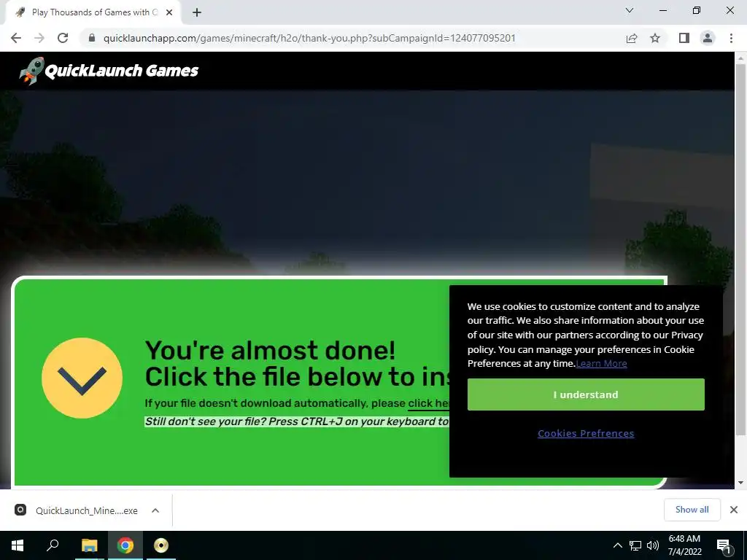The image size is (747, 560).
Task: Restore down the Chrome window
Action: point(697,10)
